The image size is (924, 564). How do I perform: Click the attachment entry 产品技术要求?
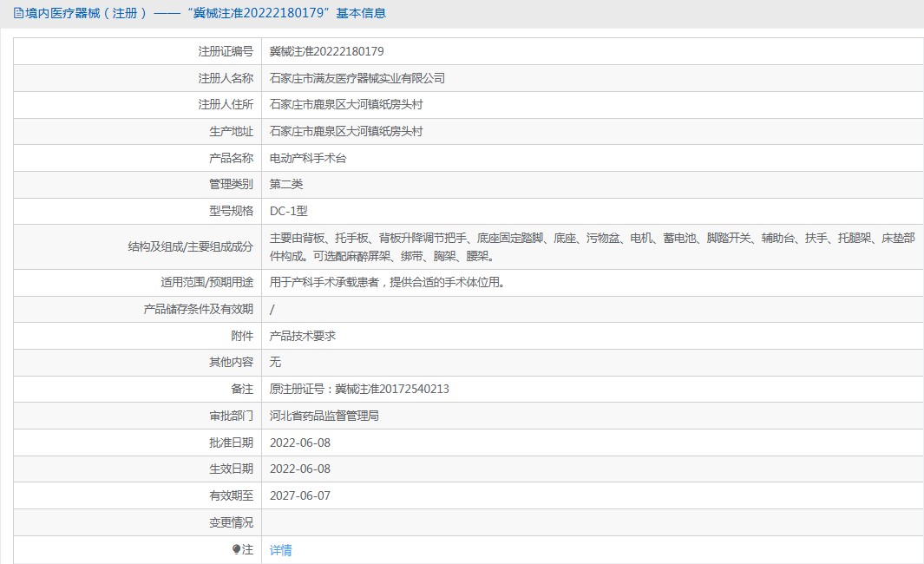pos(301,335)
